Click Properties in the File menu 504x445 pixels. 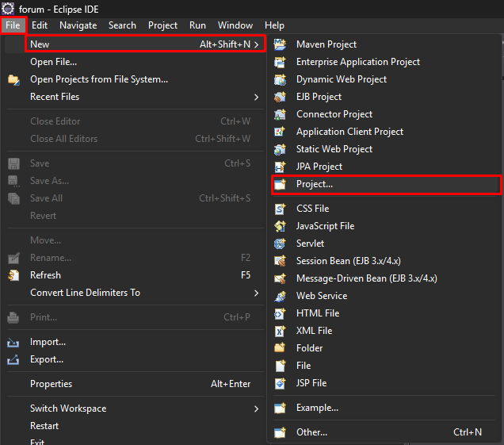[x=51, y=384]
